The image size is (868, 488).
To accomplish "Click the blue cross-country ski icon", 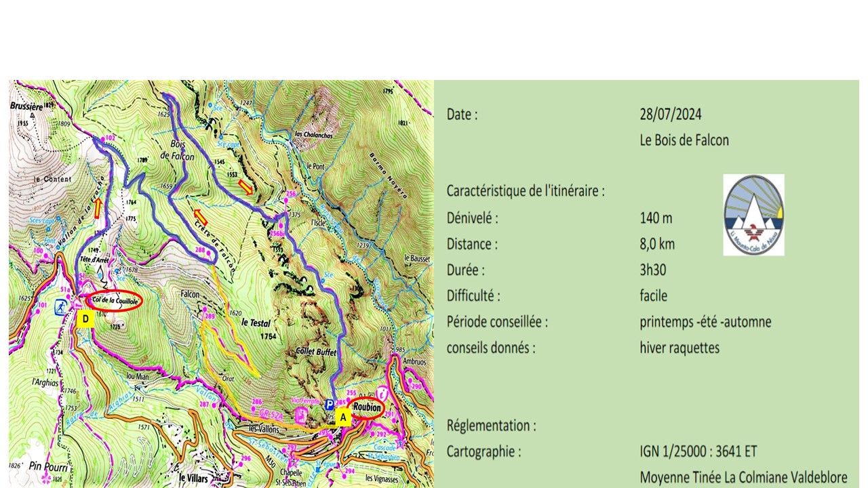I will pos(60,308).
